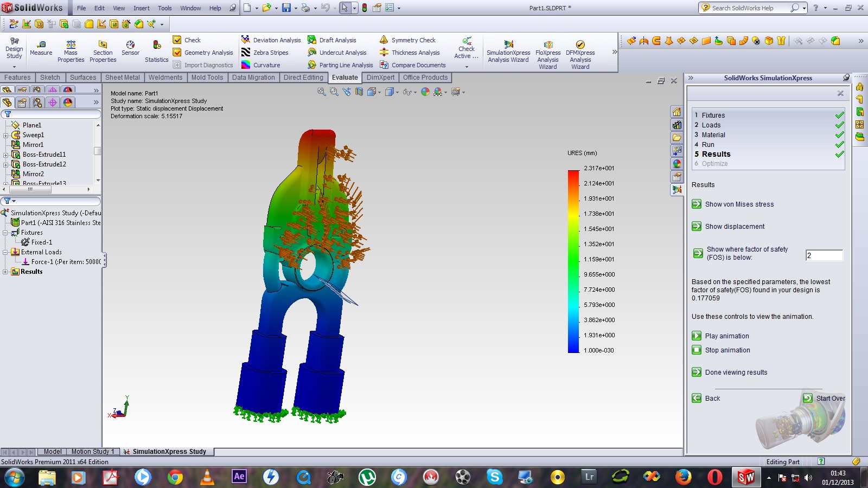Collapse the Fixtures tree node

[6, 233]
